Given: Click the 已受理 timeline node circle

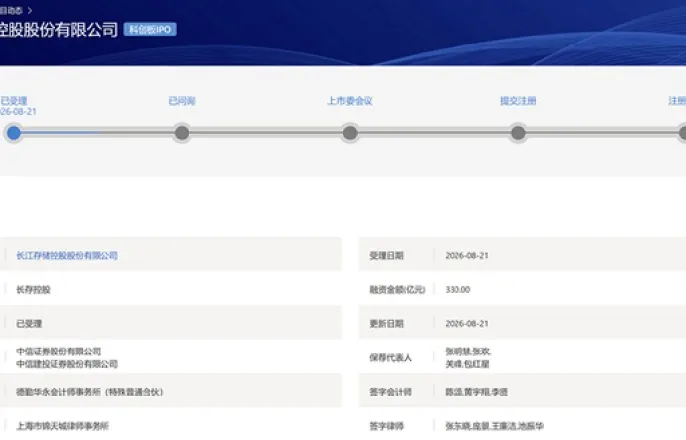Looking at the screenshot, I should pyautogui.click(x=14, y=133).
